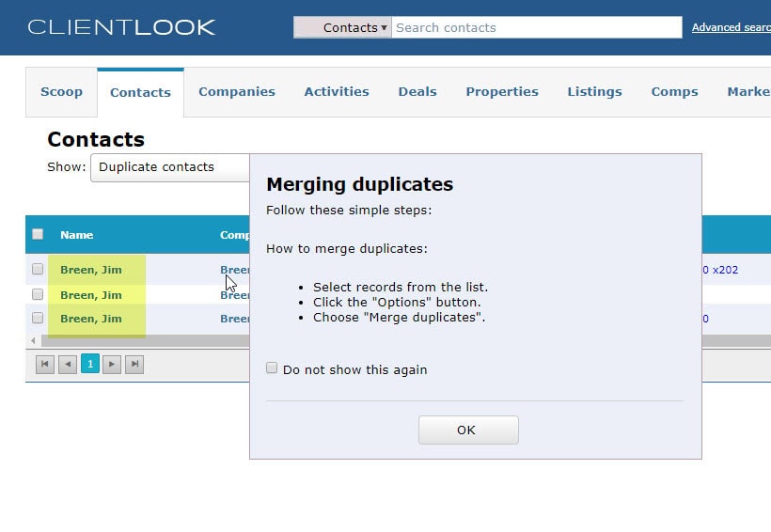This screenshot has width=771, height=532.
Task: Open the third Breen, Jim contact link
Action: [x=91, y=319]
